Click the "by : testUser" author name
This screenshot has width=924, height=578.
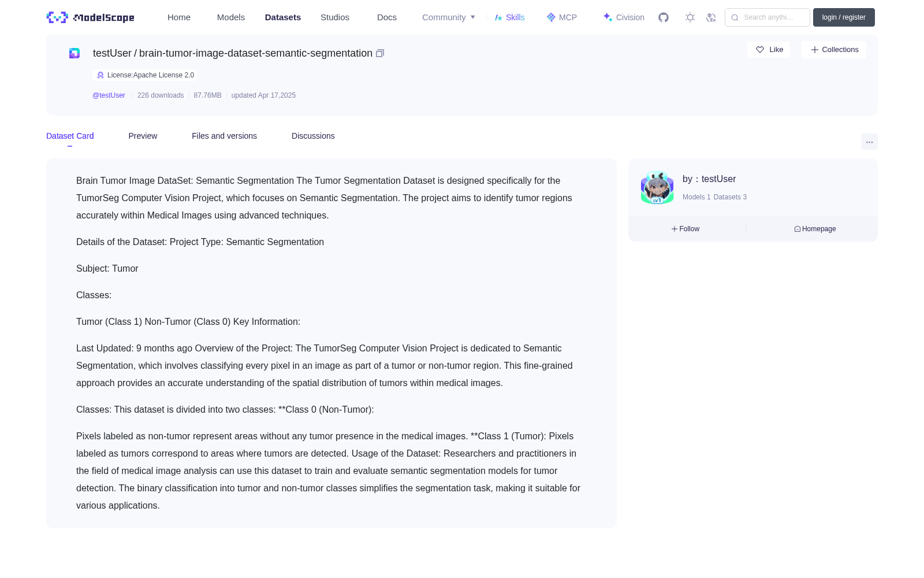(x=709, y=179)
